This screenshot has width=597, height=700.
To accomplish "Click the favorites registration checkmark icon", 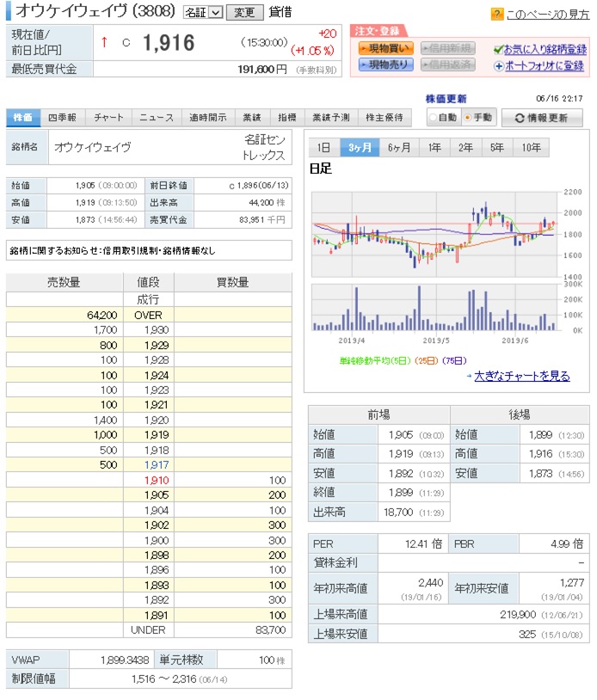I will click(498, 49).
